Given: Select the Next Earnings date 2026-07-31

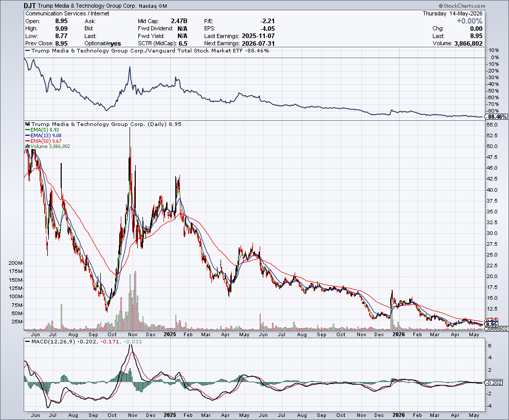Looking at the screenshot, I should [x=259, y=44].
